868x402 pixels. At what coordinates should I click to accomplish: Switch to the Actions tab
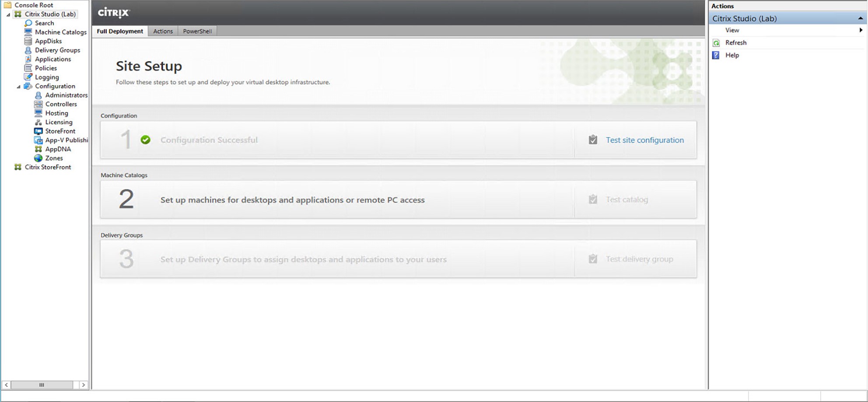click(x=163, y=31)
